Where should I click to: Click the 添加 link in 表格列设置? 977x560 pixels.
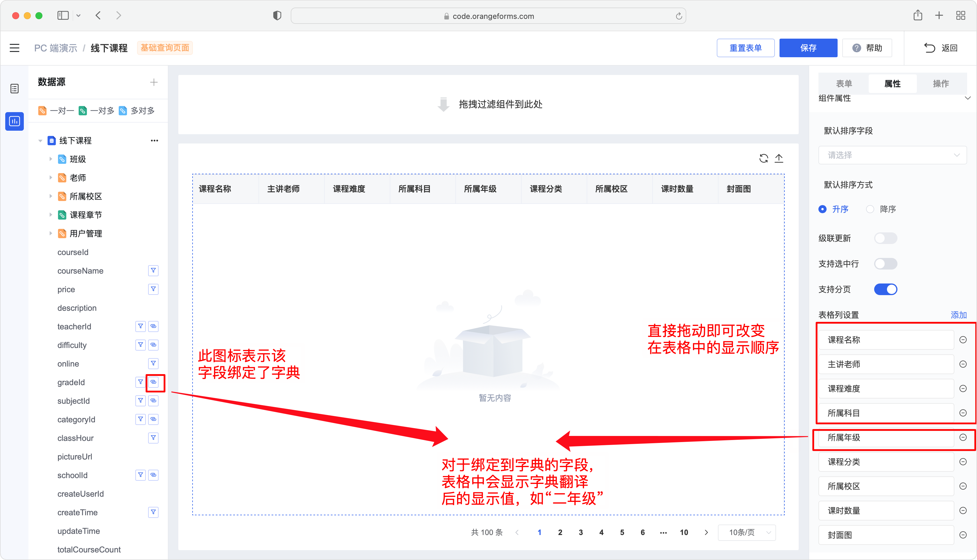[x=958, y=315]
